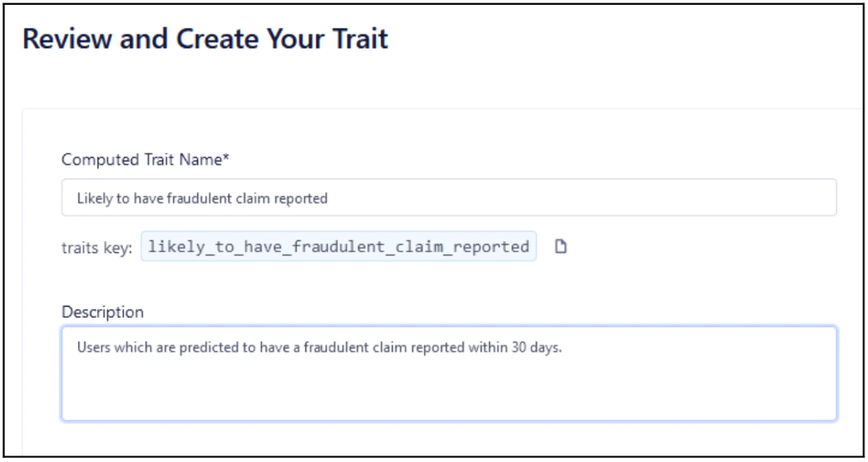The height and width of the screenshot is (462, 868).
Task: Click the "traits key:" label
Action: pos(97,247)
